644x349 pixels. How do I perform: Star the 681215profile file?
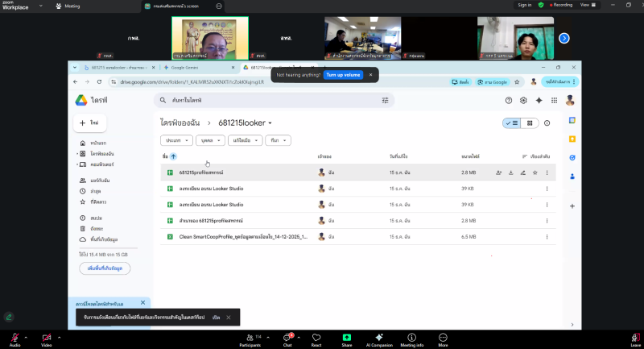pyautogui.click(x=535, y=172)
